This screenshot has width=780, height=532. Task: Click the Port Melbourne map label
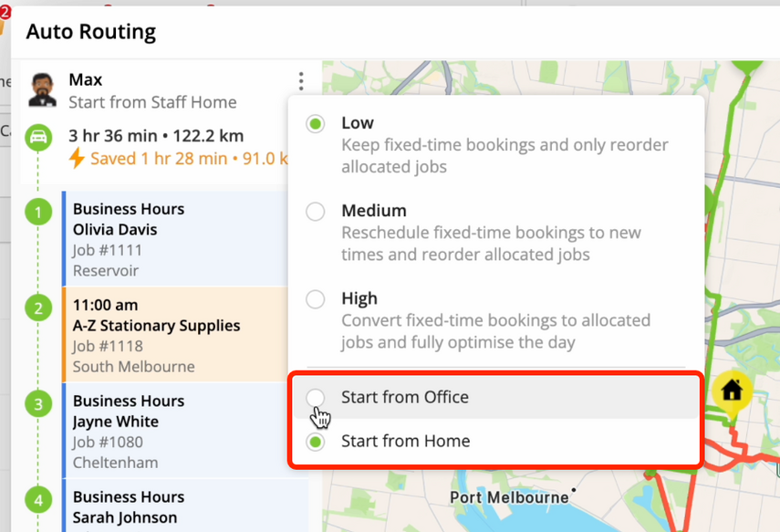click(509, 497)
